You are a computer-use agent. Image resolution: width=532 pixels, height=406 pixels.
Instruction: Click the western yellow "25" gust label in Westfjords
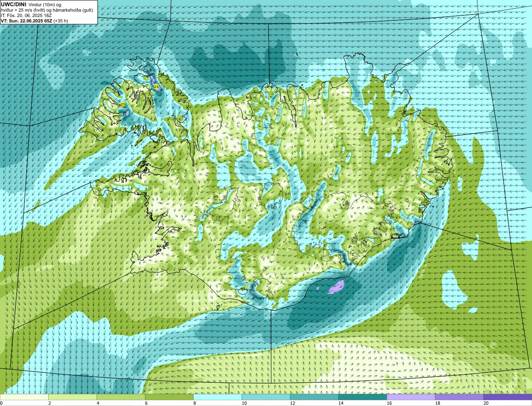click(123, 104)
